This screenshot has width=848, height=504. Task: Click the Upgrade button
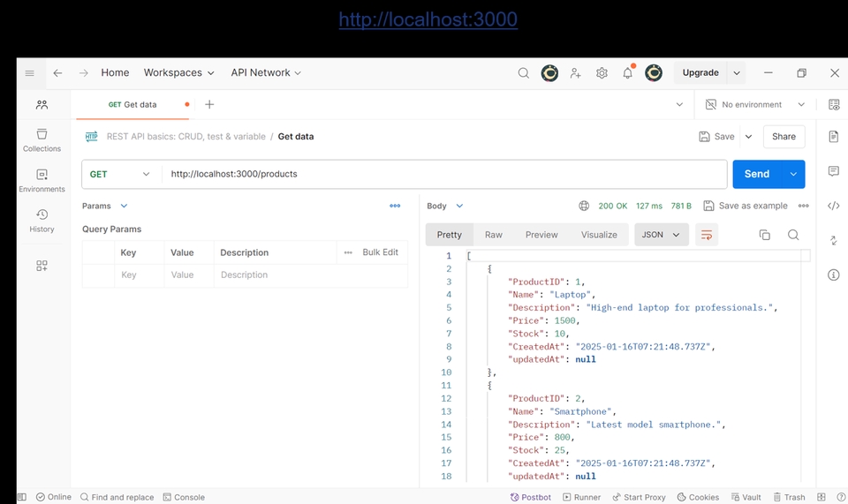700,73
